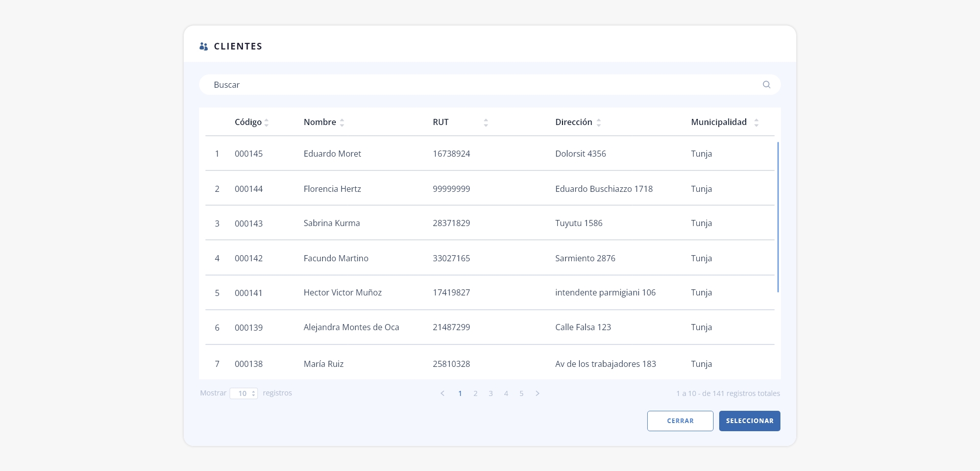Click the records total summary text
The height and width of the screenshot is (471, 980).
728,393
